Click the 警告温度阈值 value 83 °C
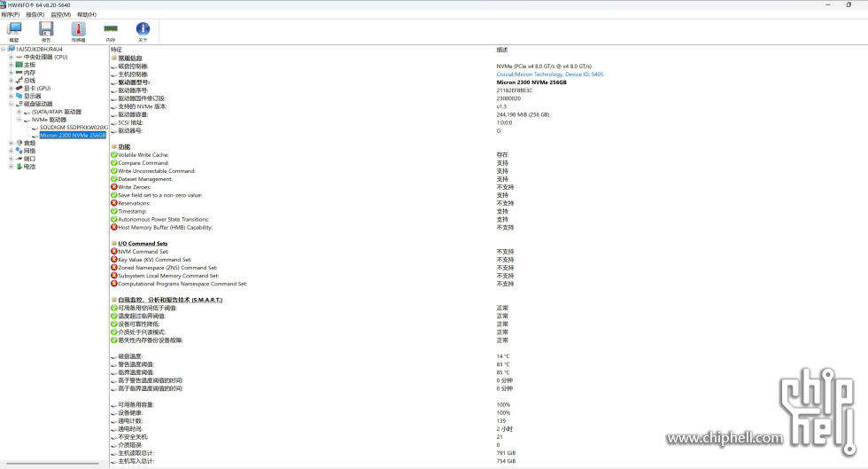Screen dimensions: 868x469 [503, 364]
